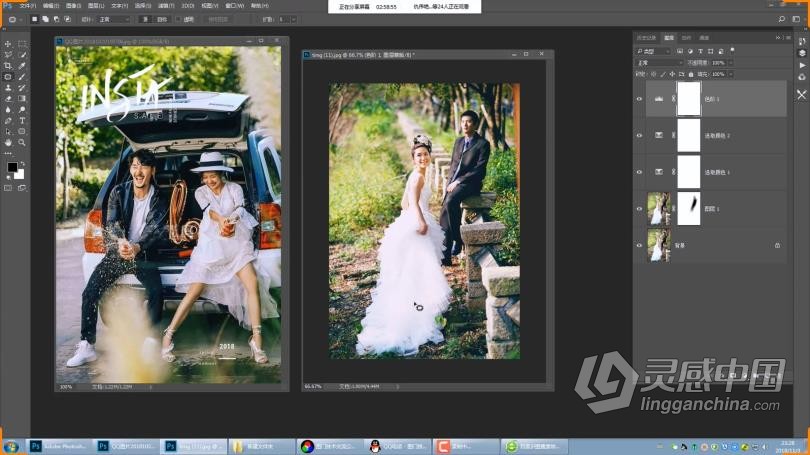Hide the 色阶 1 layer
This screenshot has height=455, width=810.
click(639, 99)
